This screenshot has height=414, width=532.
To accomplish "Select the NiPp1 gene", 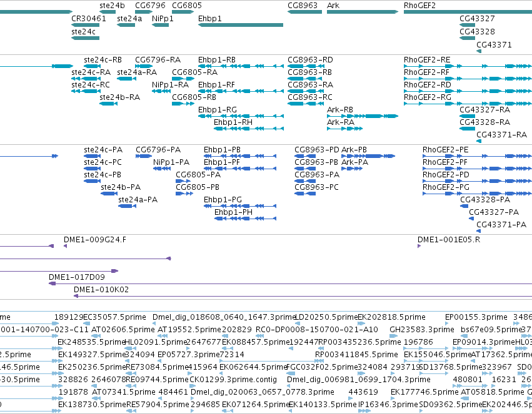I will [x=160, y=25].
